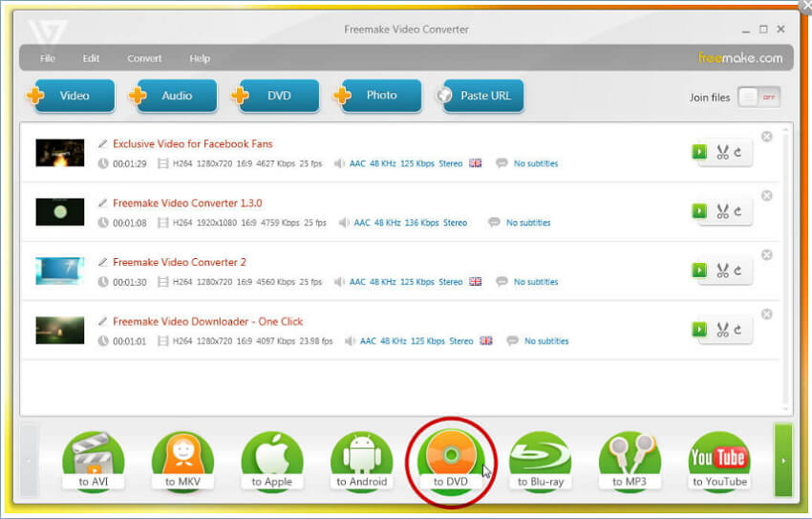This screenshot has width=812, height=519.
Task: Import a disc with DVD button
Action: 275,96
